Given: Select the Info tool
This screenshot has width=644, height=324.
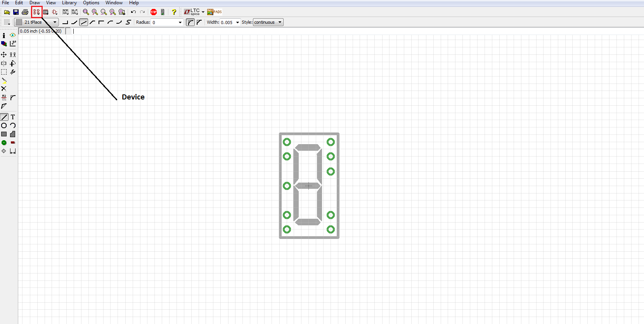Looking at the screenshot, I should (4, 35).
